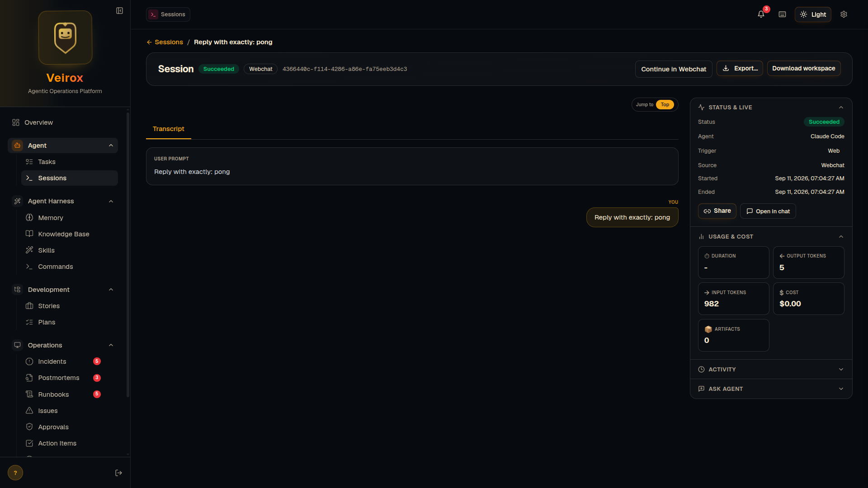Image resolution: width=868 pixels, height=488 pixels.
Task: Collapse the Agent Harness section
Action: point(111,201)
